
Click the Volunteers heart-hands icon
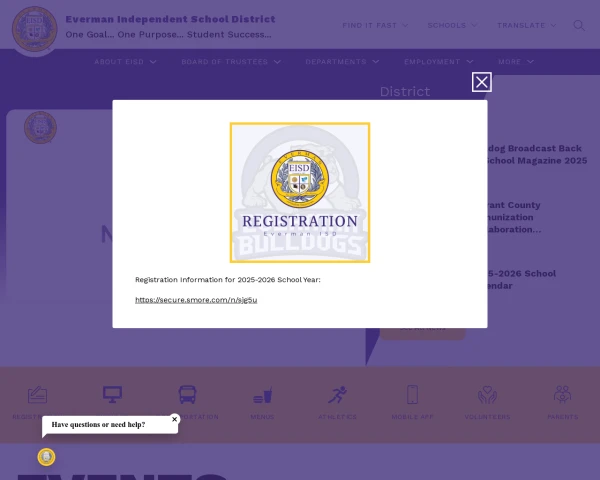[x=487, y=395]
